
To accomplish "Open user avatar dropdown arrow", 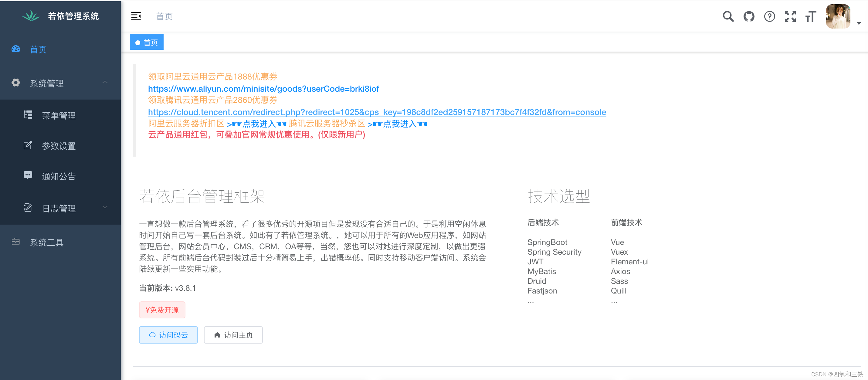I will (859, 23).
